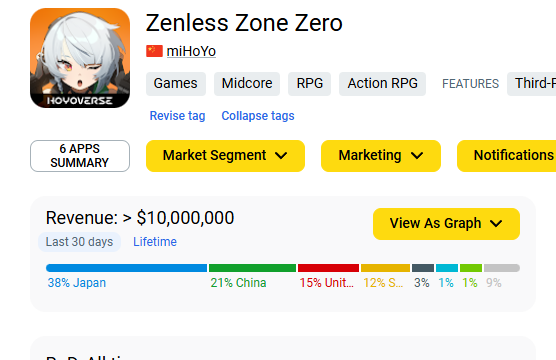Click the Revise tag link

point(177,116)
